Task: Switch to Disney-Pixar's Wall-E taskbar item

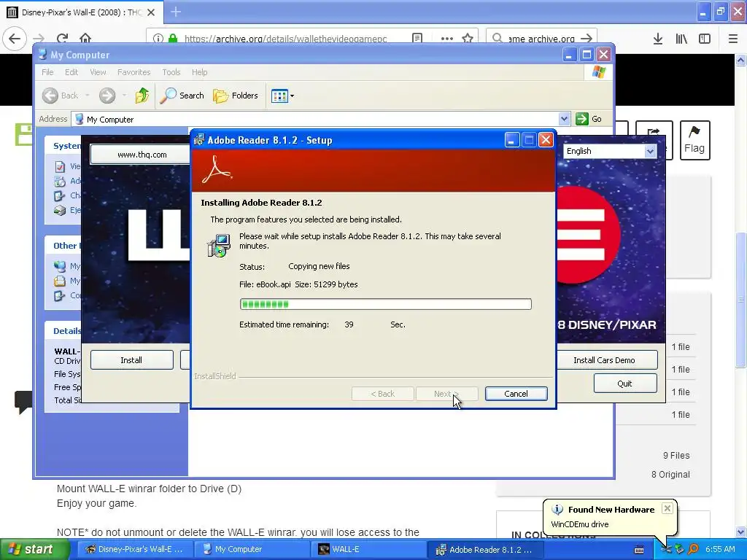Action: point(135,549)
